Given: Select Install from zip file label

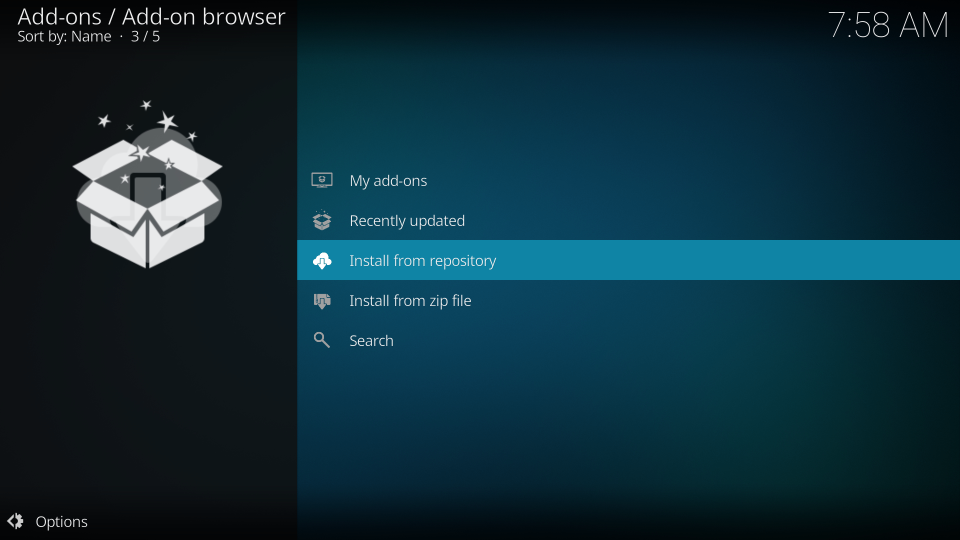Looking at the screenshot, I should point(410,301).
